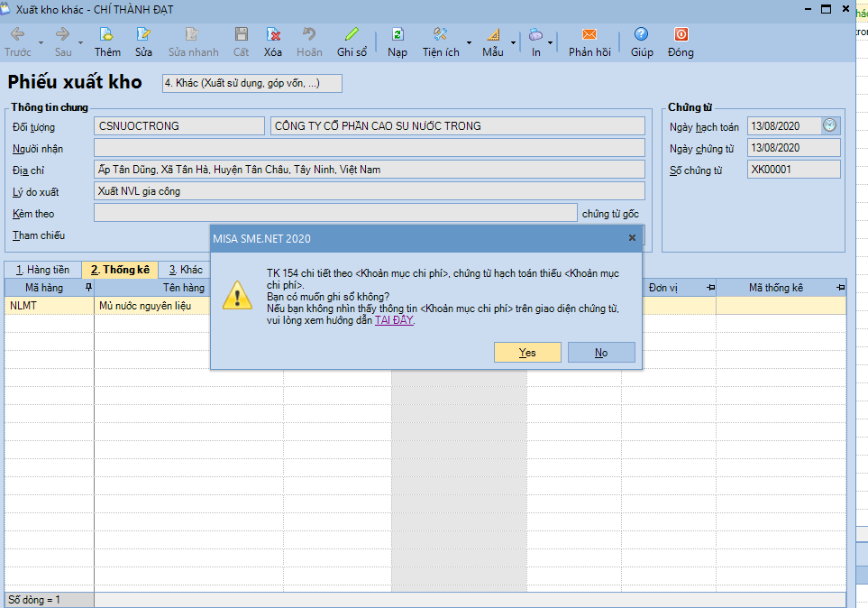868x608 pixels.
Task: Switch to the '1. Hàng tiền' tab
Action: pos(42,270)
